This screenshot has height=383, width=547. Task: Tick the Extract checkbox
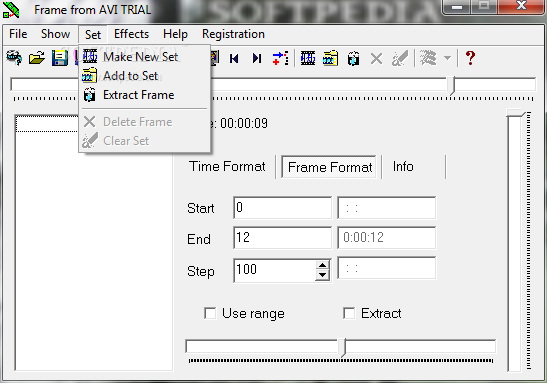[x=349, y=313]
